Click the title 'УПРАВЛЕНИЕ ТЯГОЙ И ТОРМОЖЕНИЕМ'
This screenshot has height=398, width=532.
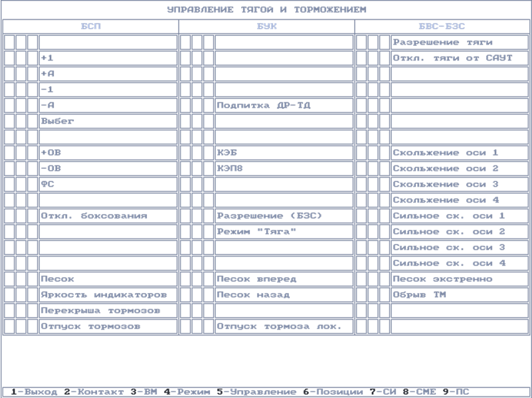click(x=267, y=9)
